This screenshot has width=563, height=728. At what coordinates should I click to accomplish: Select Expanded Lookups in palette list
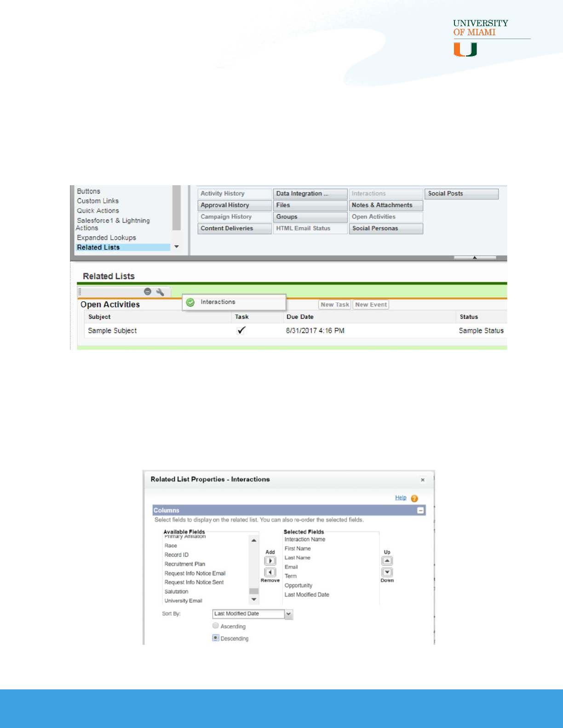pos(106,238)
